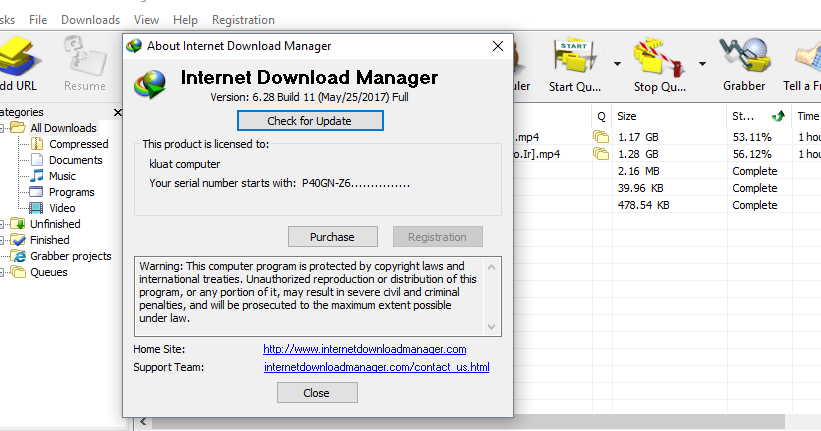Click the 53.11% status cell
Image resolution: width=821 pixels, height=431 pixels.
click(x=752, y=137)
